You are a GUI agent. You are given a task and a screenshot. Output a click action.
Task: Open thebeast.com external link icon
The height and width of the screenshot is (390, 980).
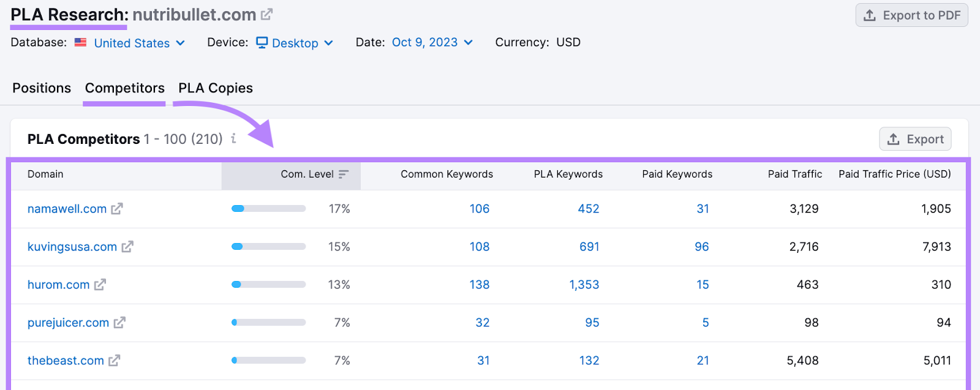pos(115,361)
